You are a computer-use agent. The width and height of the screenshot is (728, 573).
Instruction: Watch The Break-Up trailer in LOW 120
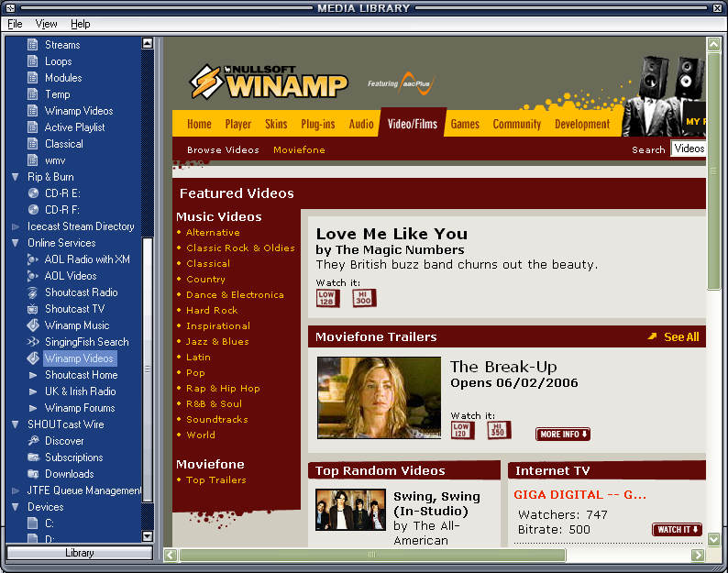click(x=462, y=430)
